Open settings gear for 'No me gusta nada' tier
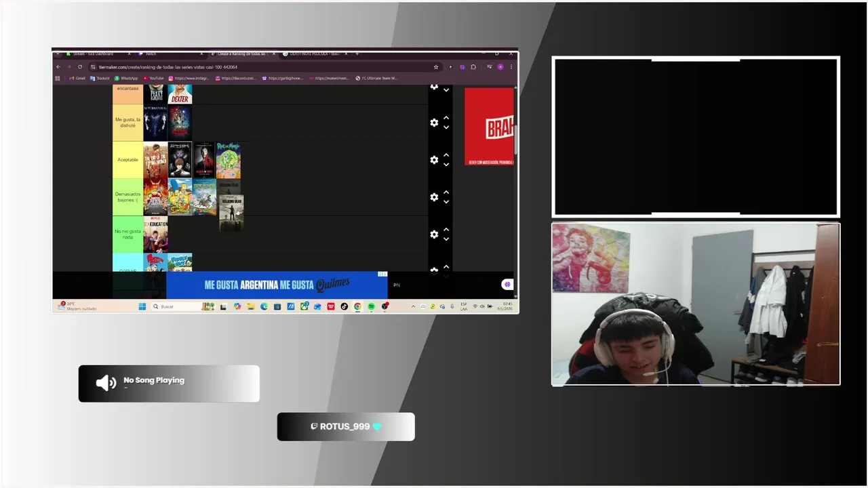Image resolution: width=868 pixels, height=488 pixels. point(434,235)
